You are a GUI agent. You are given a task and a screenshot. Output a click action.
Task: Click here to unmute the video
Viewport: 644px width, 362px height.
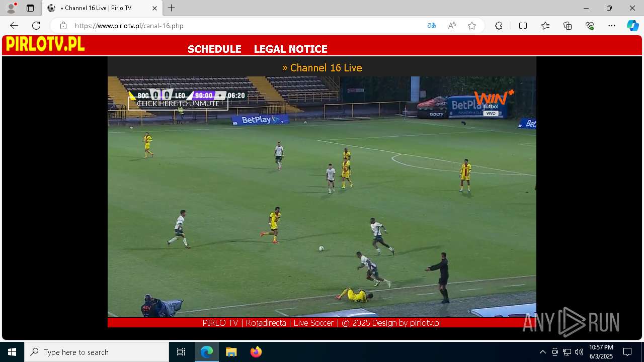pos(178,104)
